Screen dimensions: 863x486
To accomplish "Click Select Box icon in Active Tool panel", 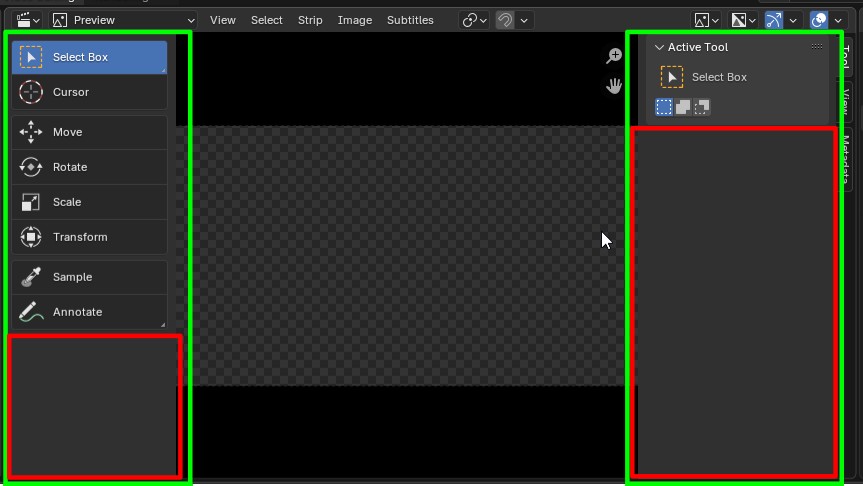I will tap(671, 77).
